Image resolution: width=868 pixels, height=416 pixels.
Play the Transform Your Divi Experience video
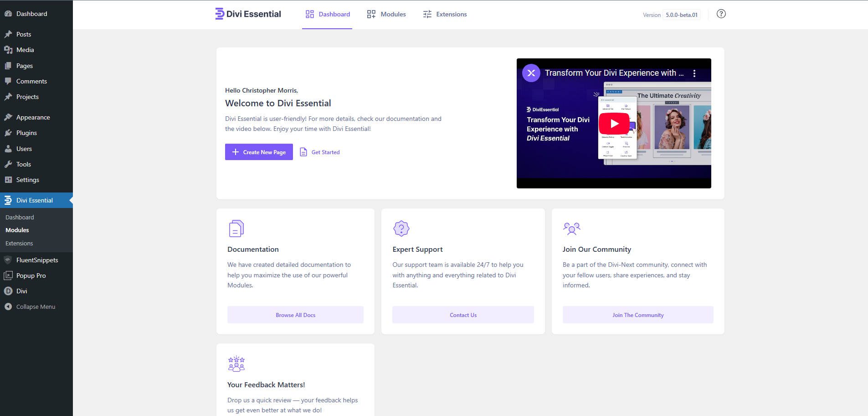614,123
